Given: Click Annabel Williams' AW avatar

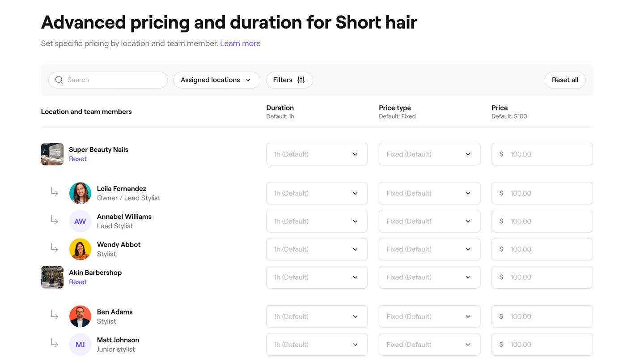Looking at the screenshot, I should 80,222.
